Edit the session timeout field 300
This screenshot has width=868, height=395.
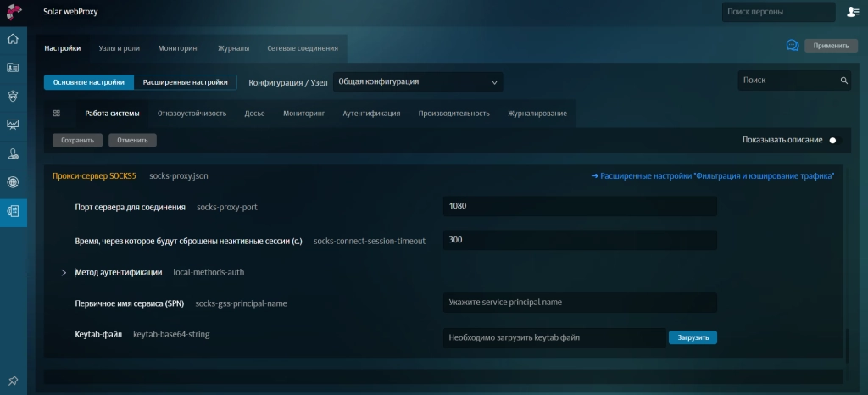coord(580,240)
